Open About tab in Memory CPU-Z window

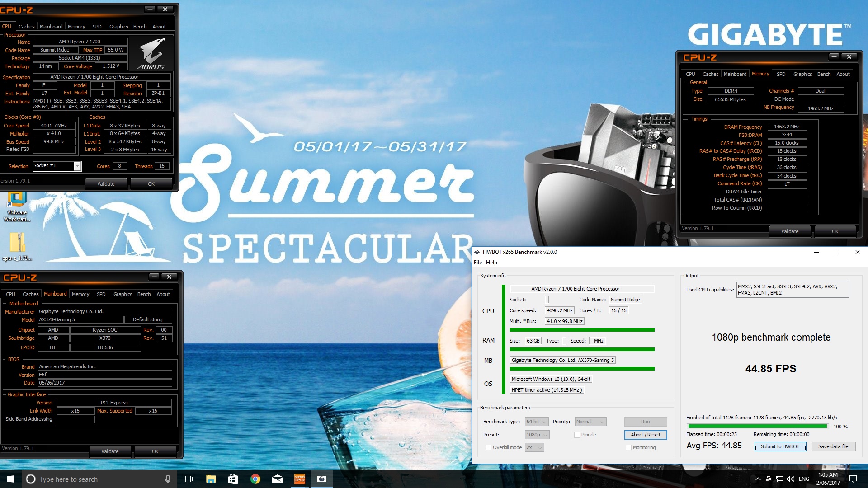coord(843,74)
